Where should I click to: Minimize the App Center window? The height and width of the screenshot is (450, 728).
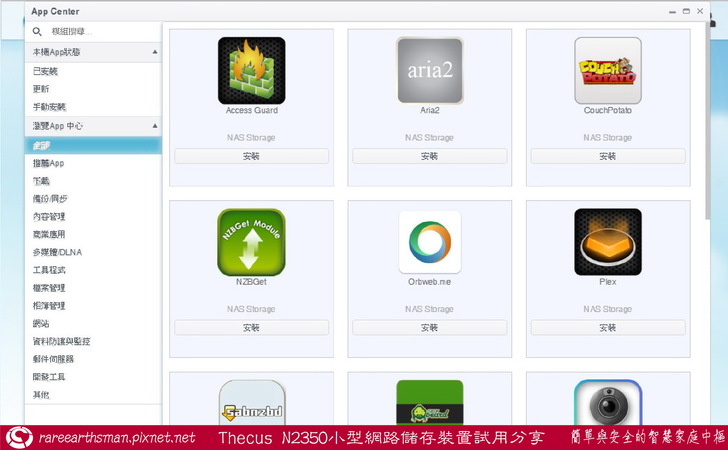coord(672,11)
